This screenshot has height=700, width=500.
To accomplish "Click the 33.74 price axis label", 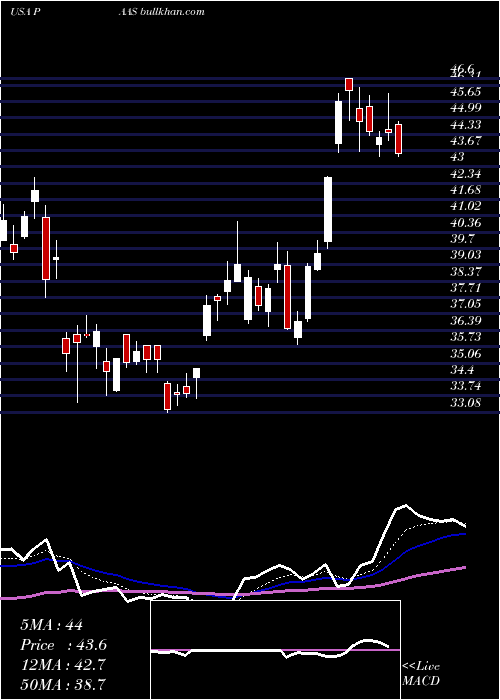I will click(x=466, y=386).
